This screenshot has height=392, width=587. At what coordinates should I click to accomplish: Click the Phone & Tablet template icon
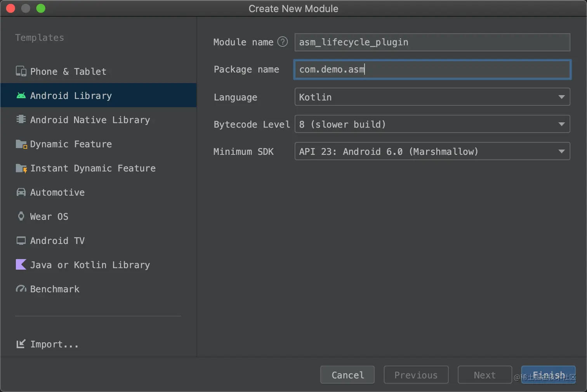[x=21, y=71]
